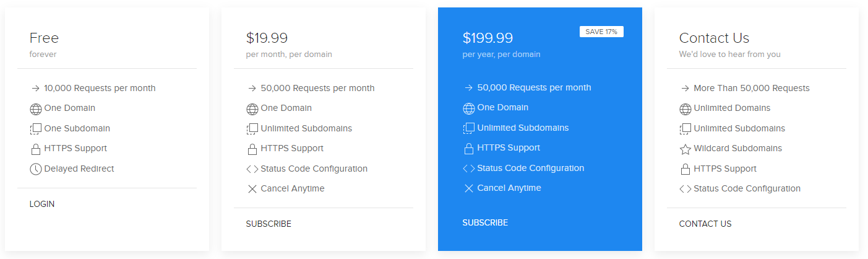Click the SAVE 17% badge
This screenshot has width=868, height=259.
click(601, 32)
